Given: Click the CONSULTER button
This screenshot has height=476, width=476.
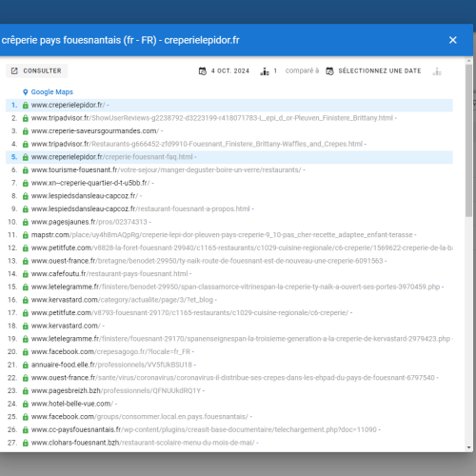Looking at the screenshot, I should [36, 70].
